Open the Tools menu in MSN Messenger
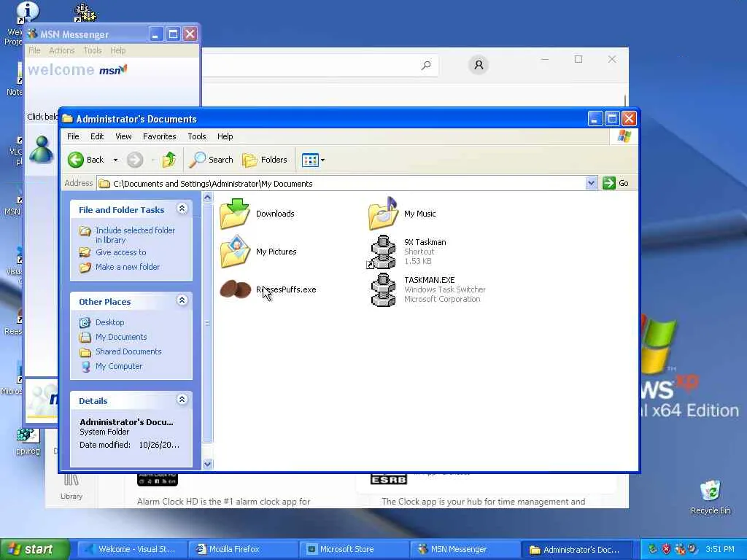 tap(93, 50)
